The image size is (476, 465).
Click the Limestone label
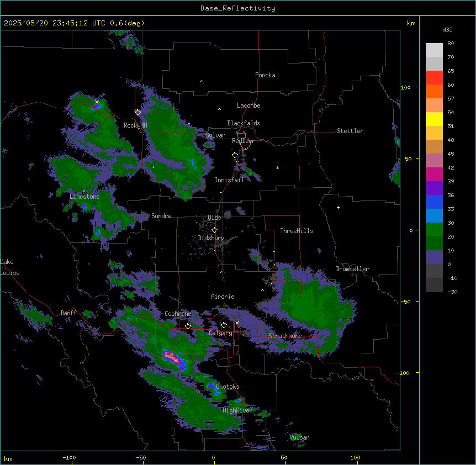(84, 197)
